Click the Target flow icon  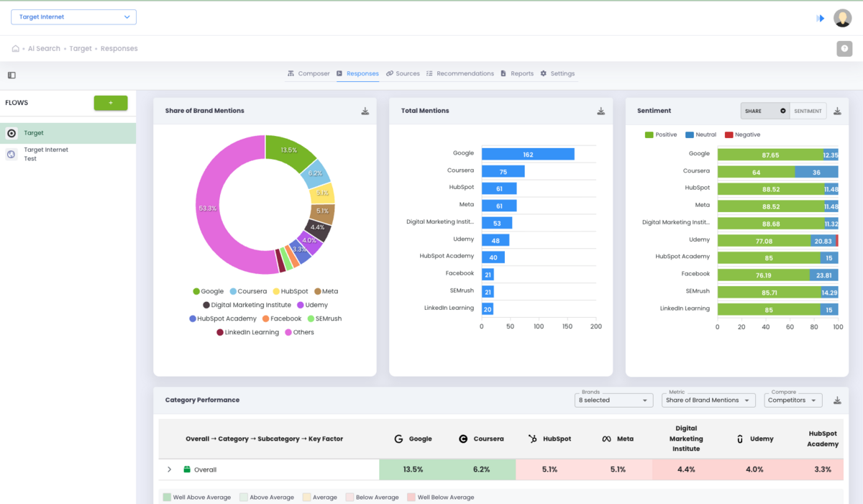coord(12,133)
